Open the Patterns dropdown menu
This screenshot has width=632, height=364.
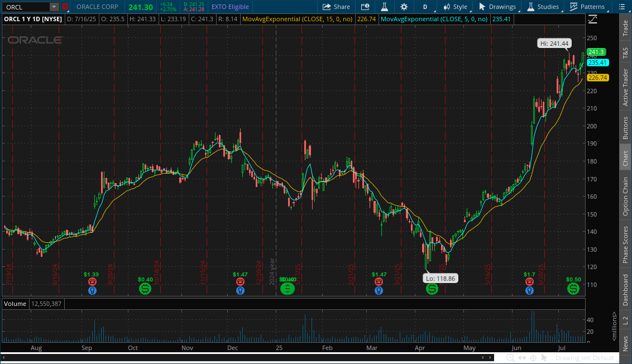pyautogui.click(x=588, y=7)
